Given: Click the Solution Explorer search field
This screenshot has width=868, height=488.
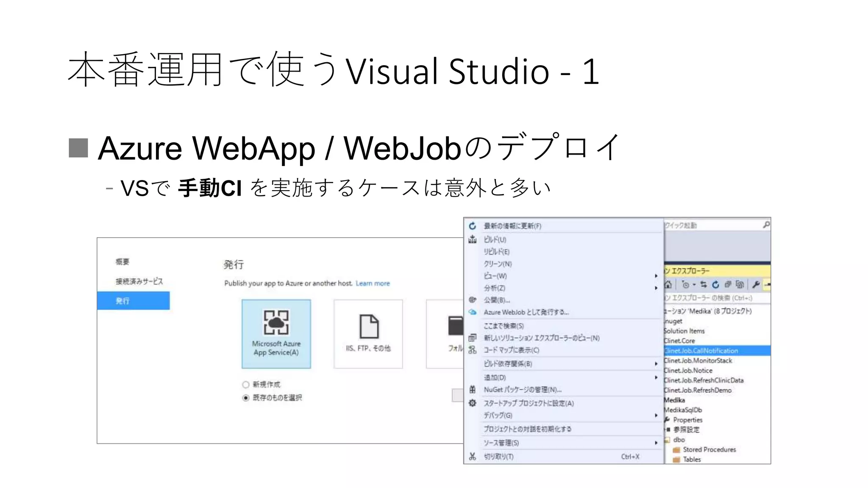Looking at the screenshot, I should pyautogui.click(x=717, y=298).
